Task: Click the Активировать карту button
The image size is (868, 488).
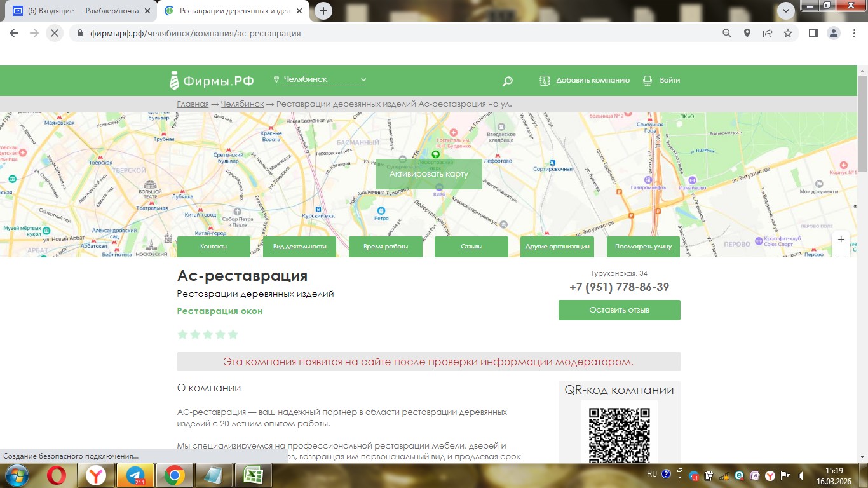Action: (429, 174)
